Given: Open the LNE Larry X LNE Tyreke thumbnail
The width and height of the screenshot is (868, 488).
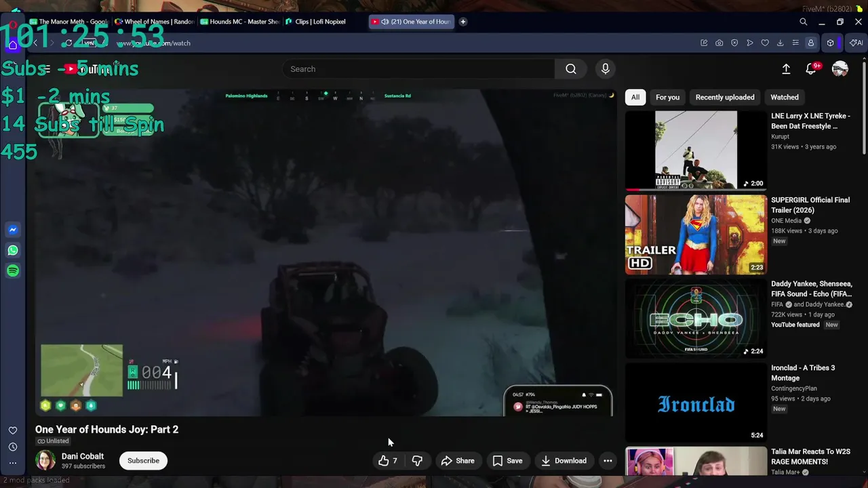Looking at the screenshot, I should coord(696,150).
